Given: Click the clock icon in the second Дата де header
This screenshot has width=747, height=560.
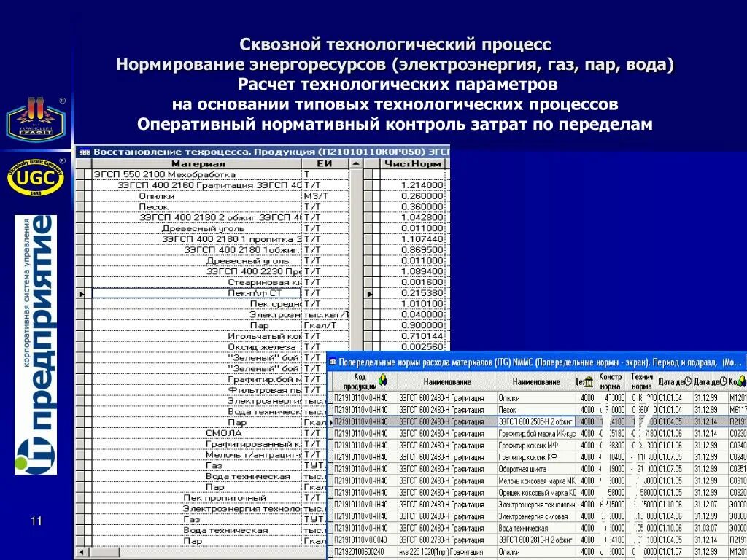Looking at the screenshot, I should point(721,380).
